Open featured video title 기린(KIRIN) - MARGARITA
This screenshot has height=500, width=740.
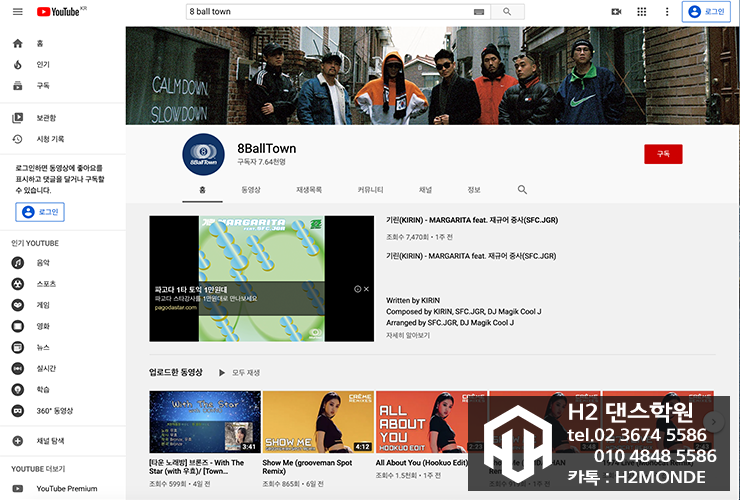[x=472, y=220]
